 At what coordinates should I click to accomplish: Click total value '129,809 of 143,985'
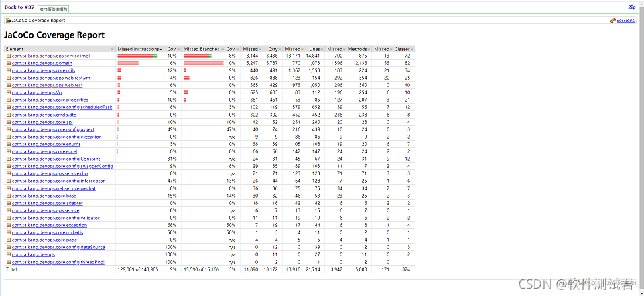click(138, 269)
